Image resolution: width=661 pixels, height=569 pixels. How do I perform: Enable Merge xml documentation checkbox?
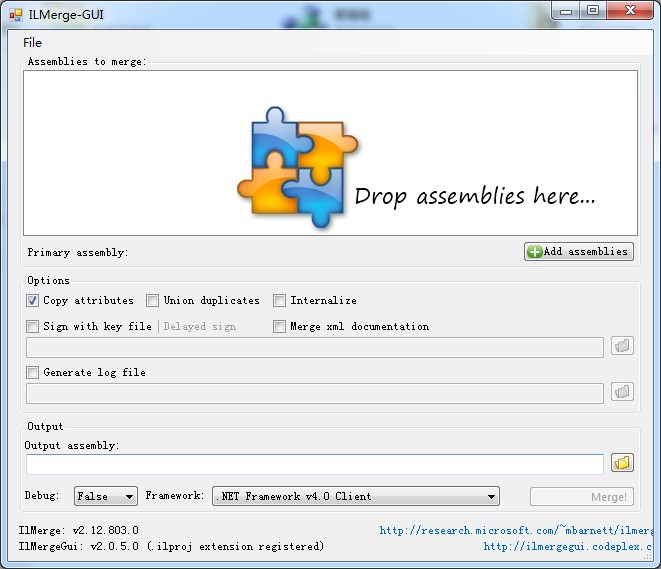pos(279,326)
